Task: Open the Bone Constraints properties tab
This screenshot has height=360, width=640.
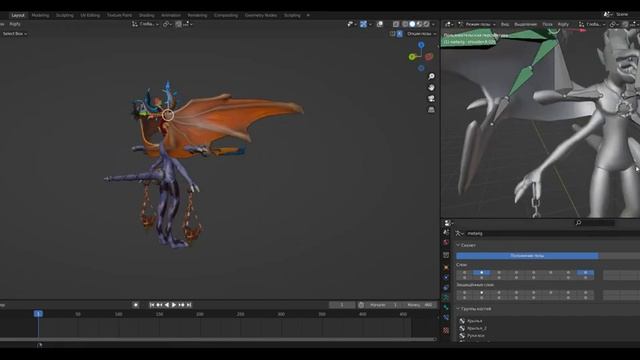Action: pos(446,318)
